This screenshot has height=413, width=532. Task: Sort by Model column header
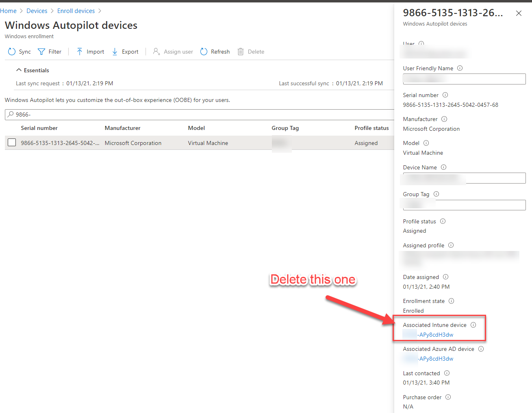(x=196, y=128)
